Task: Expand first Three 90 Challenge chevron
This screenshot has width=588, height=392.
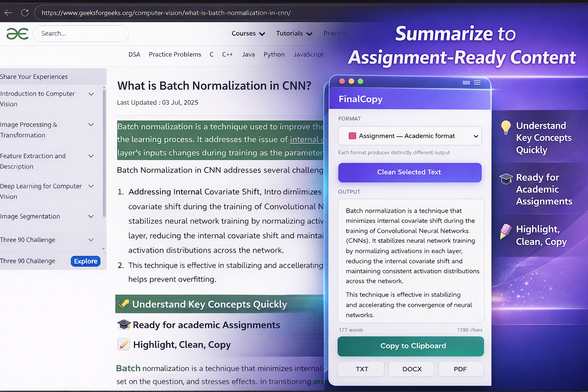Action: (91, 240)
